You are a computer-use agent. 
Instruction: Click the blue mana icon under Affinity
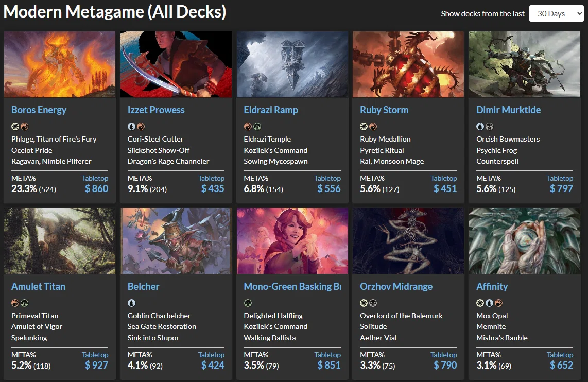(x=489, y=303)
